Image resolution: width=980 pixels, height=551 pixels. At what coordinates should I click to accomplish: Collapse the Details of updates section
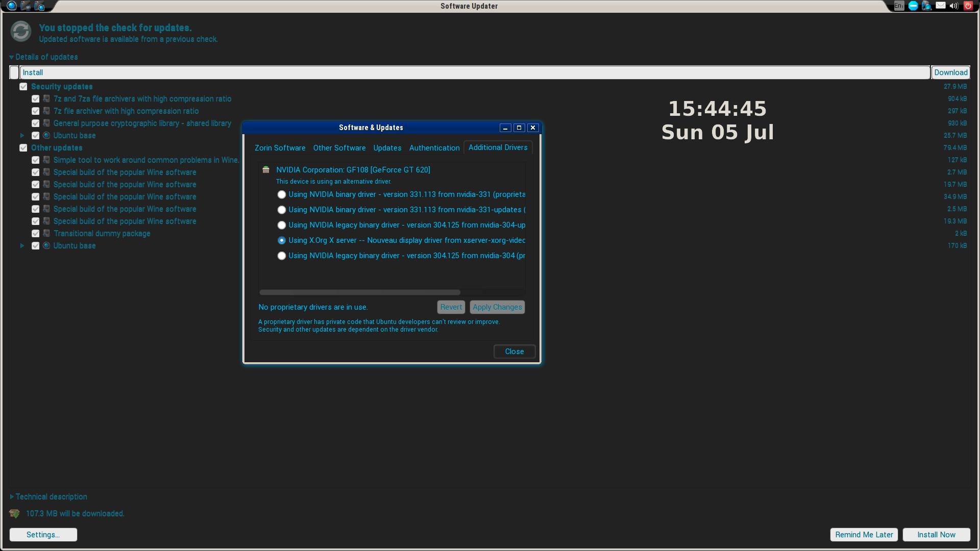coord(11,57)
